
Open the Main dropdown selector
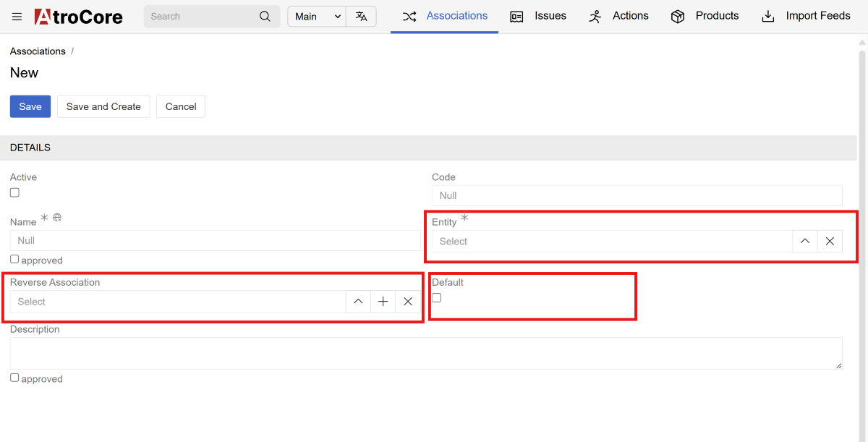point(317,17)
